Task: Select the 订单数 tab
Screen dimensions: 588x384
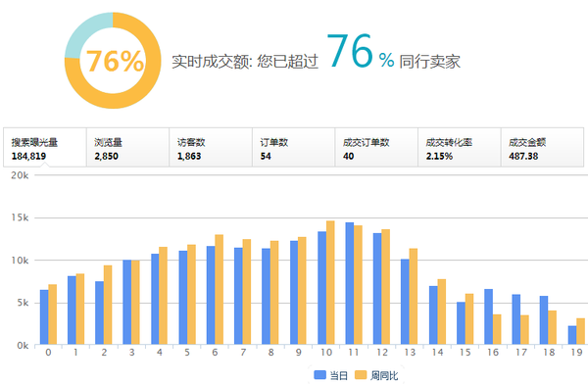Action: point(294,147)
